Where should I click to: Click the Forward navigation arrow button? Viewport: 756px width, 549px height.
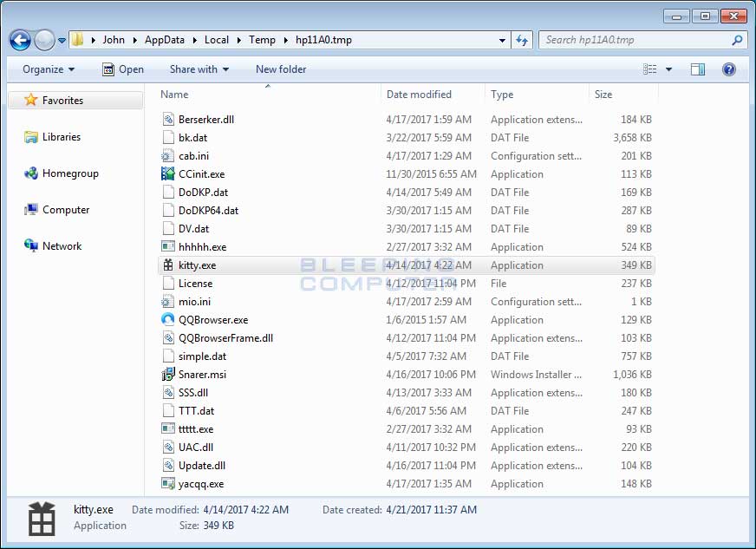click(44, 40)
